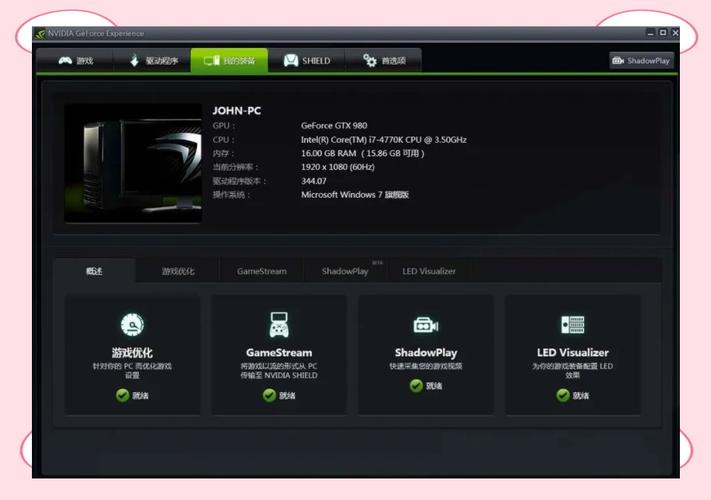Viewport: 711px width, 500px height.
Task: Open the ShadowPlay BETA sub-tab
Action: (345, 271)
